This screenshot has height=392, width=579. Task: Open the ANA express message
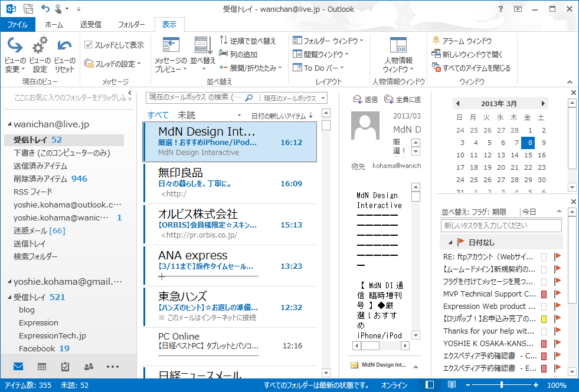pos(230,266)
